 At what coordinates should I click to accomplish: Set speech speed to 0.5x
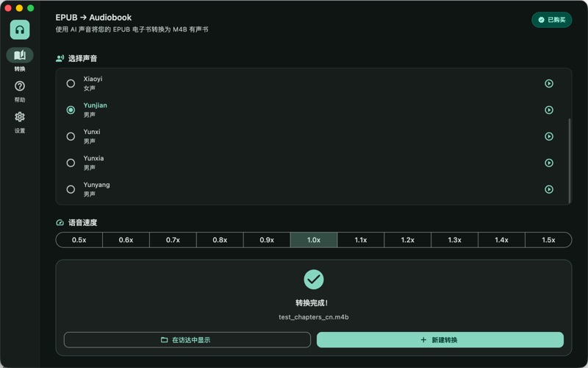79,240
